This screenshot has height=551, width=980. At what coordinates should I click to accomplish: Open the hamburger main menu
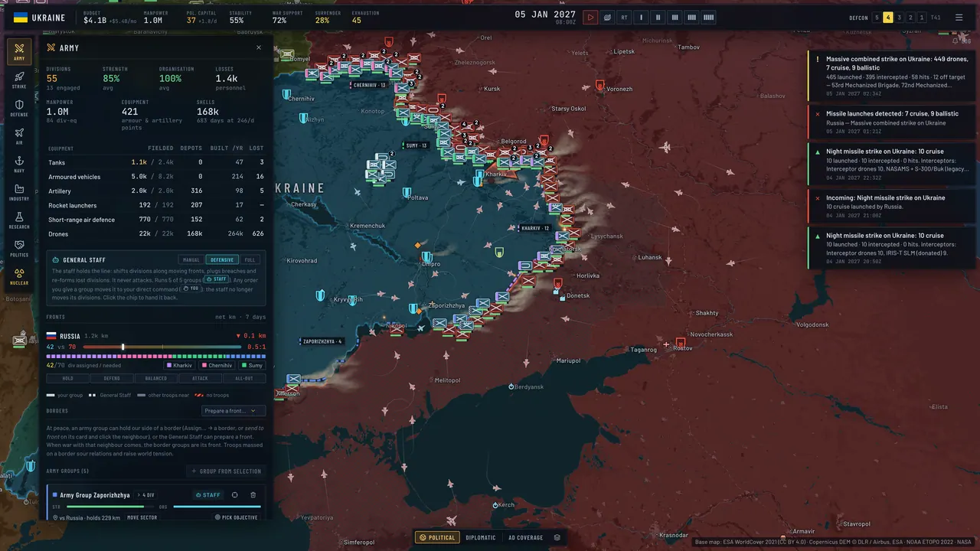(959, 17)
